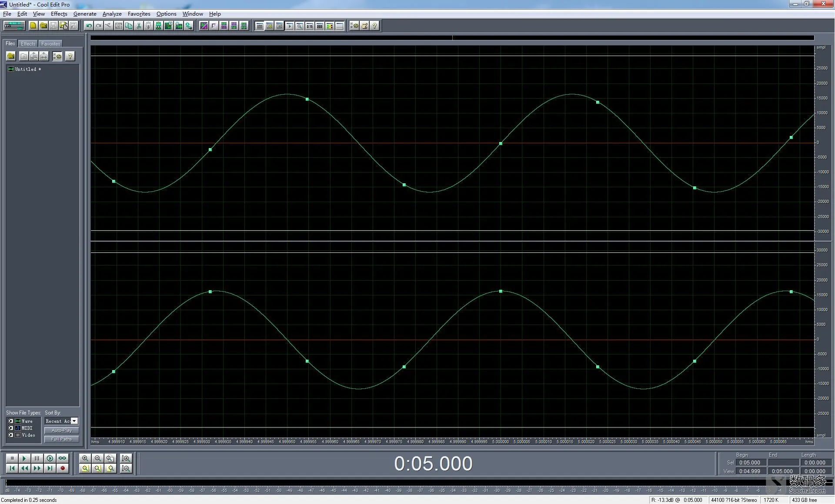Select the Files panel tab
The width and height of the screenshot is (835, 504).
(10, 43)
